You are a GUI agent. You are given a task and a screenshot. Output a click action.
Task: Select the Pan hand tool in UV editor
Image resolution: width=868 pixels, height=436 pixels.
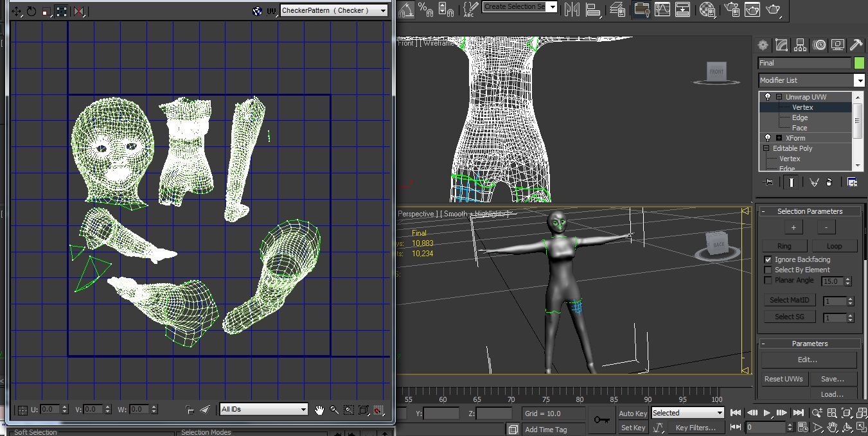[319, 410]
